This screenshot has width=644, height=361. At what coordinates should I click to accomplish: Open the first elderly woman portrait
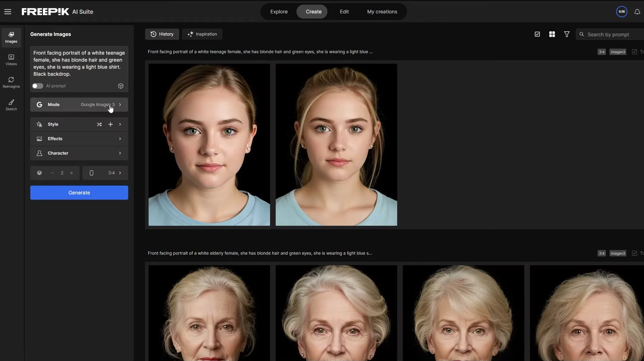209,313
